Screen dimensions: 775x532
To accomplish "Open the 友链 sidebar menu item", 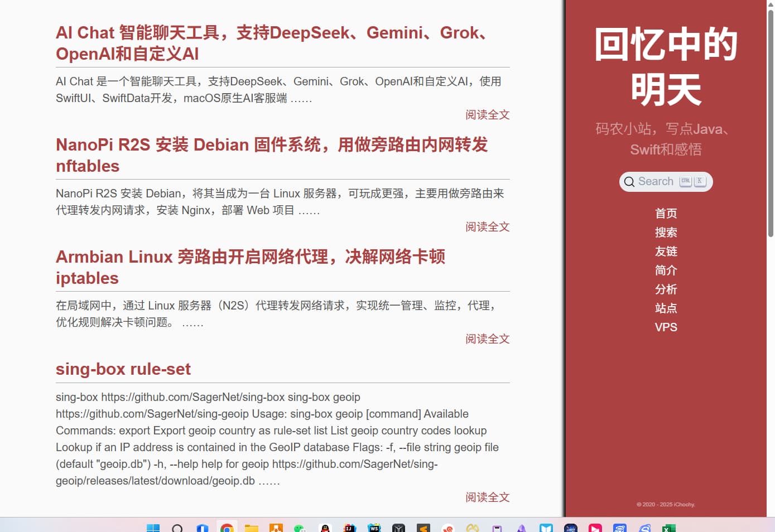I will (x=666, y=252).
